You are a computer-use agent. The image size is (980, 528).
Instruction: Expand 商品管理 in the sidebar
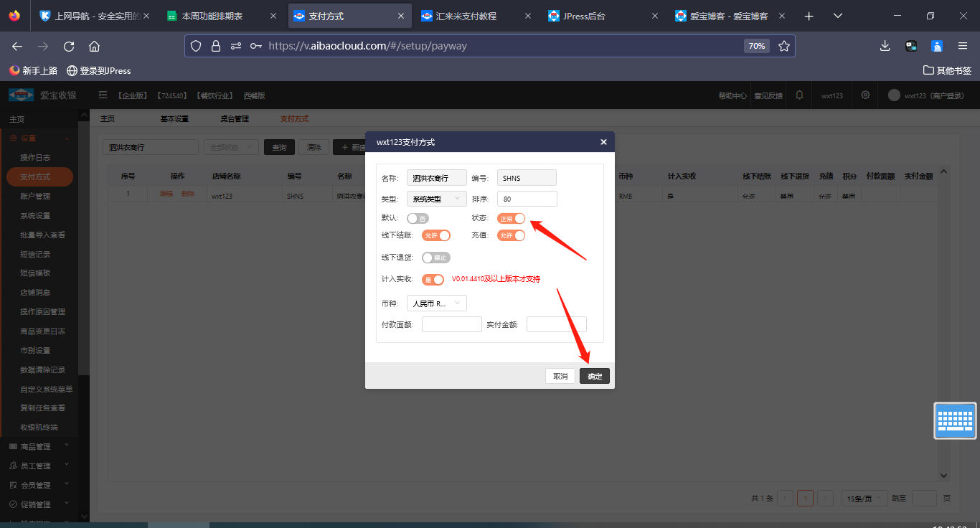[x=39, y=446]
